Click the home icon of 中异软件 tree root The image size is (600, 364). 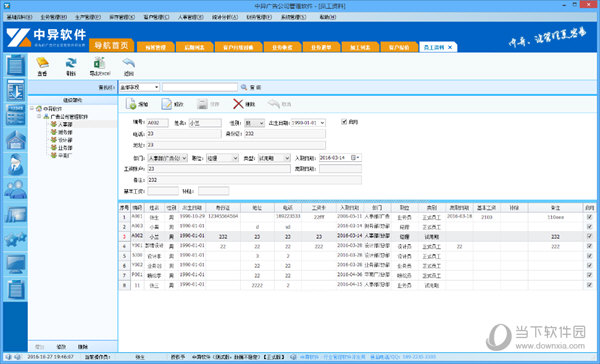click(39, 109)
